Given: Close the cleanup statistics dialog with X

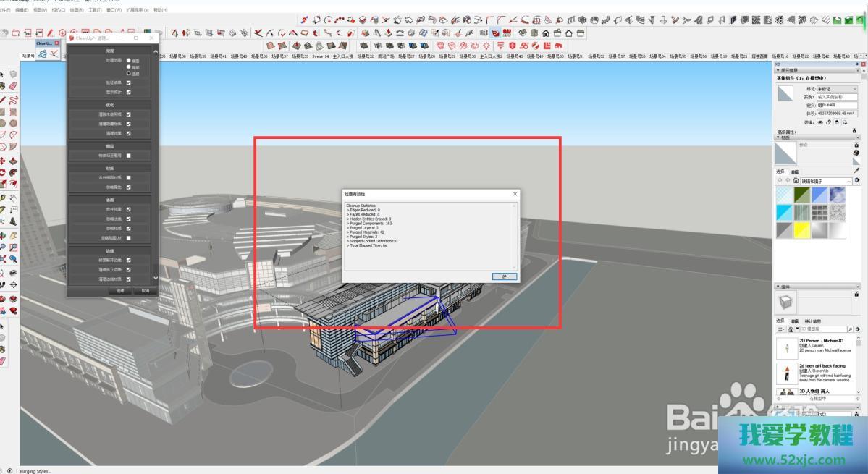Looking at the screenshot, I should click(515, 194).
